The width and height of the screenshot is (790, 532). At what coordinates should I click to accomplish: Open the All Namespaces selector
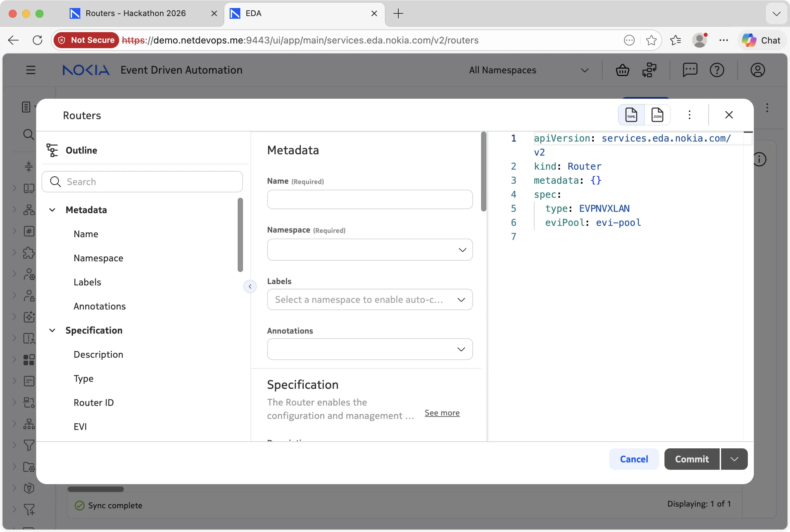pyautogui.click(x=529, y=70)
